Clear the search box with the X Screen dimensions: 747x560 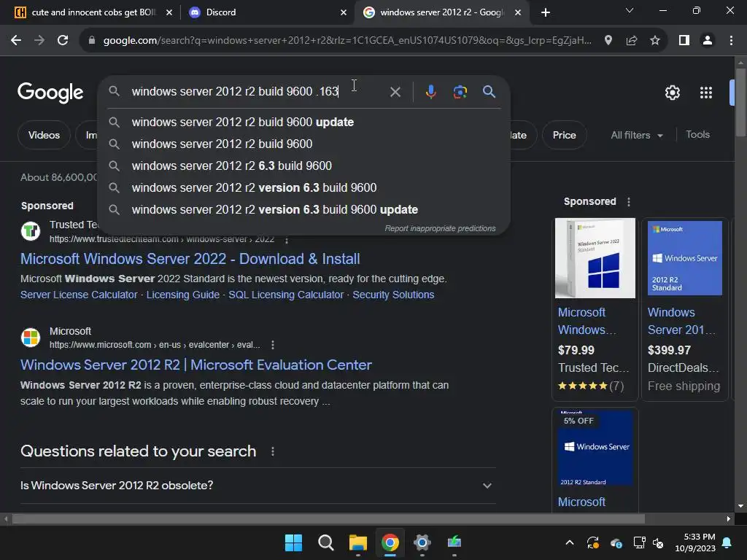point(395,92)
